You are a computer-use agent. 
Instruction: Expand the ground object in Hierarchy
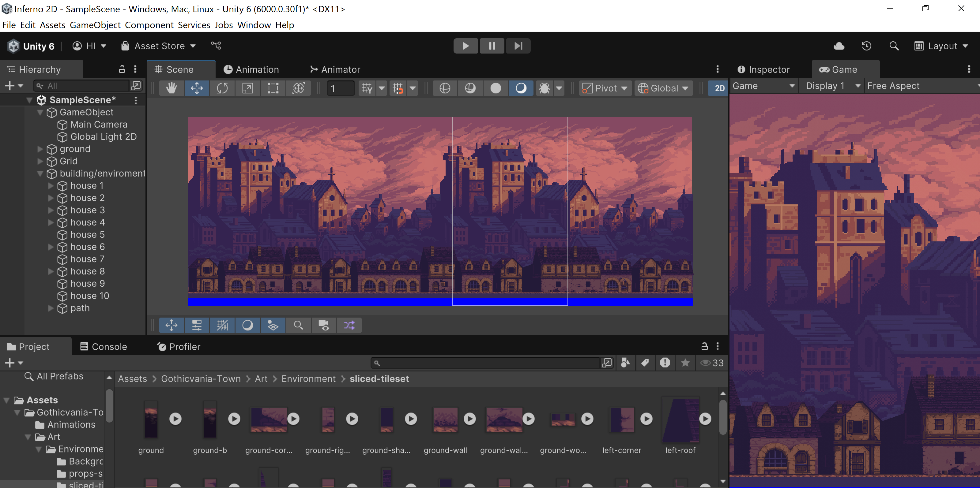click(x=40, y=149)
